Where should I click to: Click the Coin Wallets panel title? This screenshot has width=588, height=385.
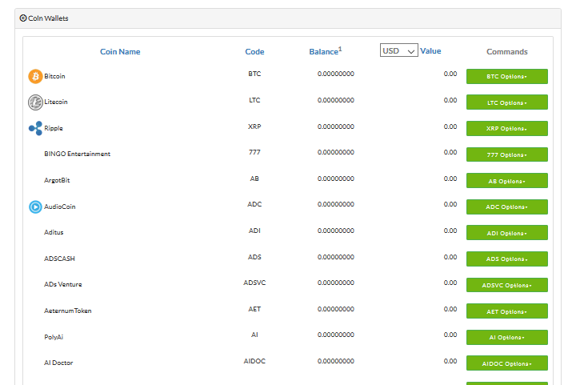[x=48, y=18]
